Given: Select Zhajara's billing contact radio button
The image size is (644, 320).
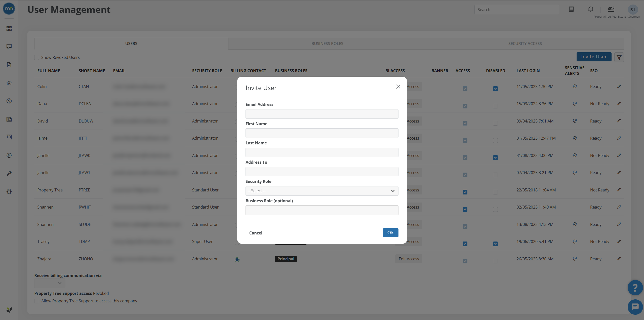Looking at the screenshot, I should [x=237, y=260].
